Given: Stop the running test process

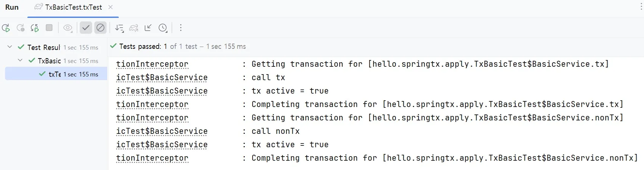Looking at the screenshot, I should (x=49, y=28).
